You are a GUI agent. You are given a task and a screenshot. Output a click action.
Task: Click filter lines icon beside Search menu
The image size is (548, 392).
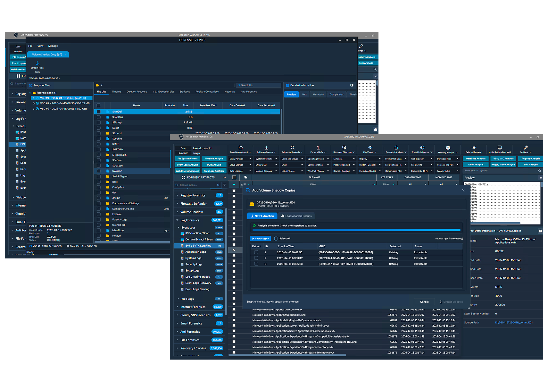pos(225,185)
